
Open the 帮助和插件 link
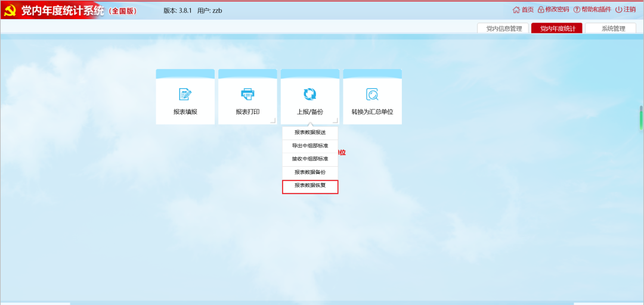[596, 10]
